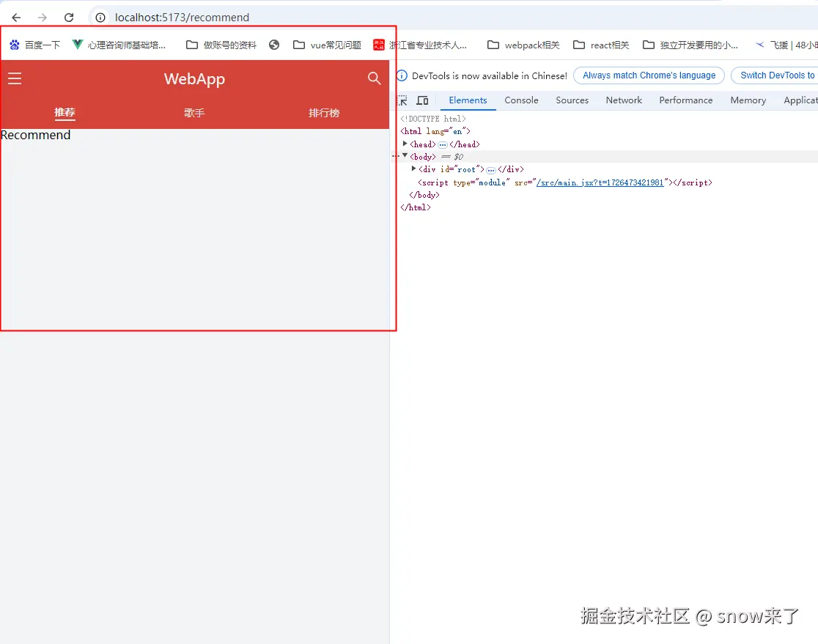
Task: Open the Network tab in DevTools
Action: [624, 100]
